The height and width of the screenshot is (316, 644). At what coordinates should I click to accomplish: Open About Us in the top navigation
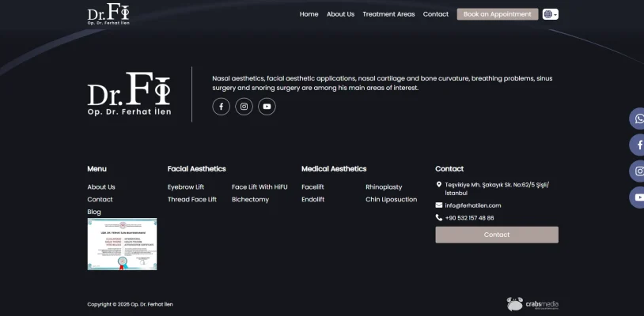(x=340, y=14)
